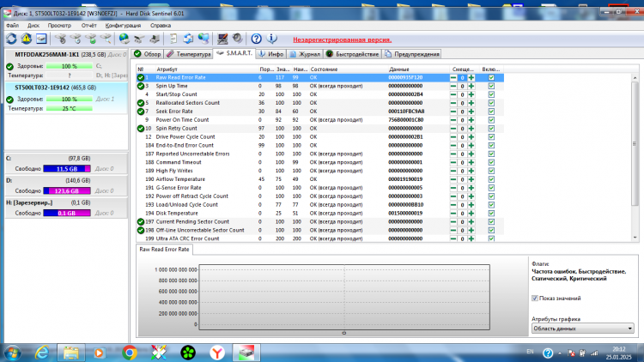The image size is (644, 362).
Task: Show hidden tray icons via the arrow
Action: coord(559,353)
